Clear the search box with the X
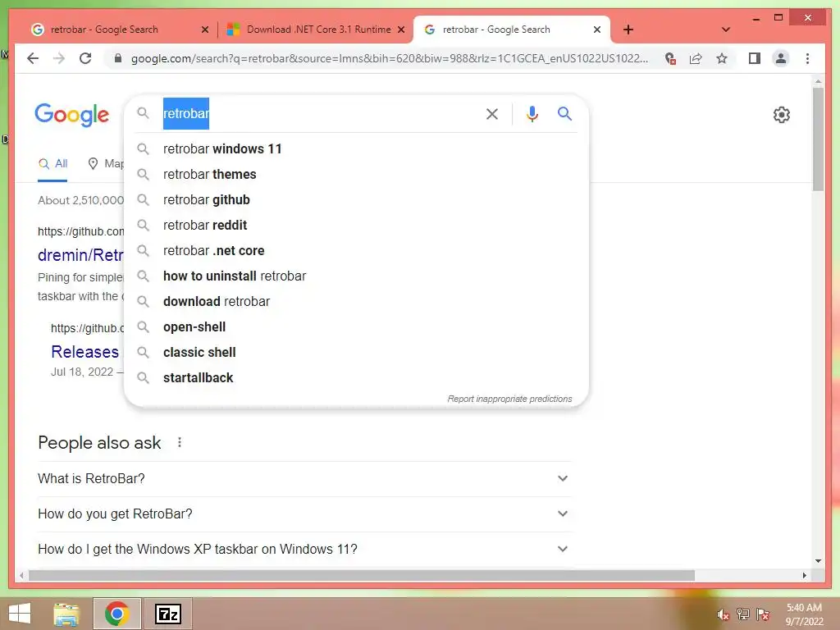 point(492,113)
